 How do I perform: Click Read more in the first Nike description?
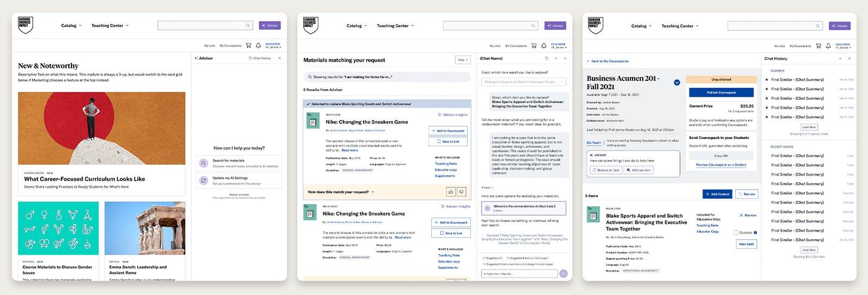350,150
